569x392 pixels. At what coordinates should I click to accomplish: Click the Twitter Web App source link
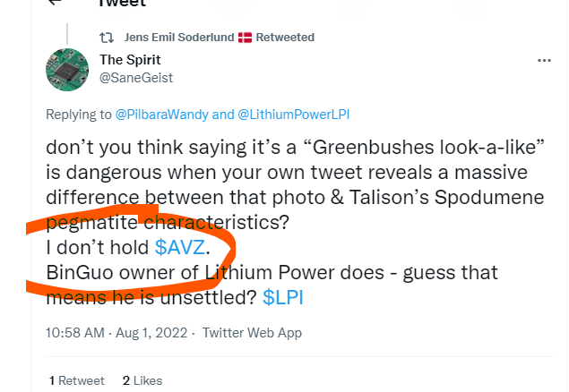click(x=252, y=333)
